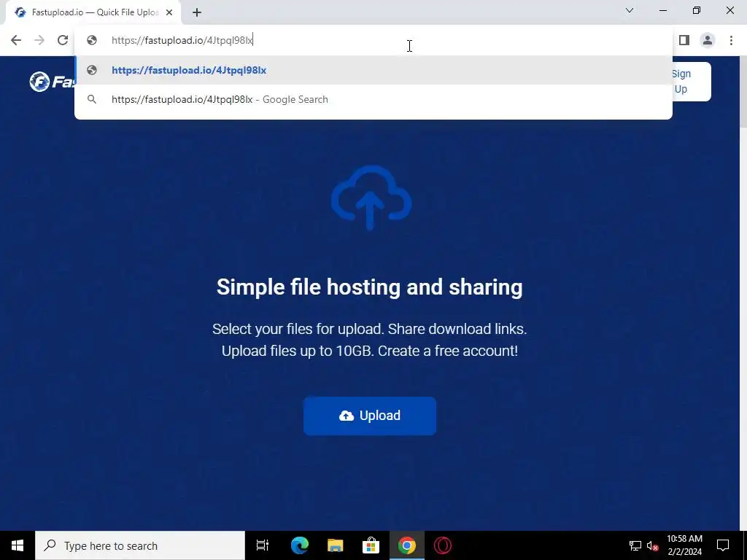This screenshot has height=560, width=747.
Task: Click the globe icon in the address bar
Action: pos(92,40)
